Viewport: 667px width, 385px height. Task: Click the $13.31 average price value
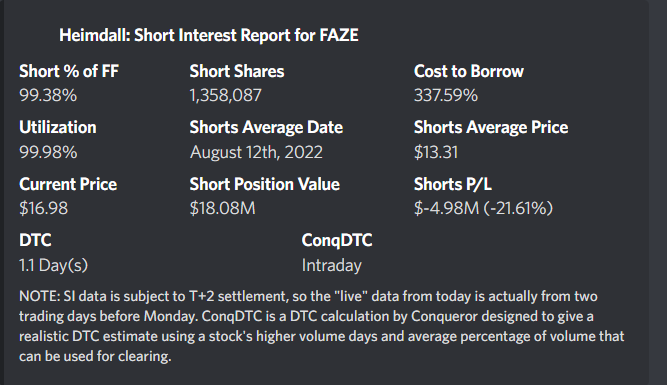pyautogui.click(x=436, y=152)
